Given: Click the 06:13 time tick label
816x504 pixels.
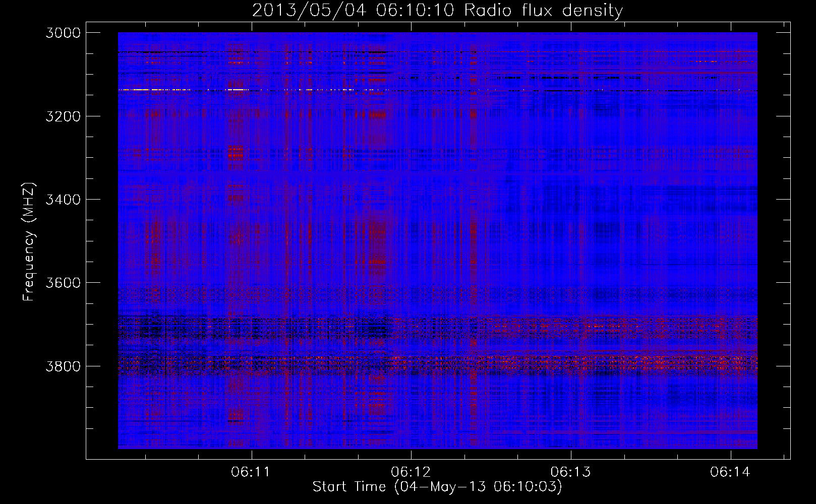Looking at the screenshot, I should (571, 472).
